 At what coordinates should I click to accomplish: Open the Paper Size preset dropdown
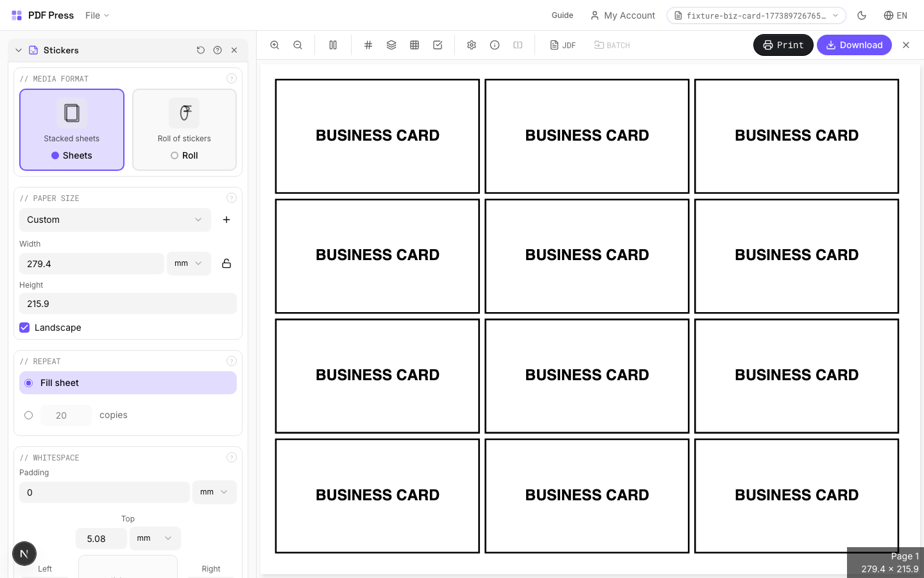pyautogui.click(x=115, y=220)
